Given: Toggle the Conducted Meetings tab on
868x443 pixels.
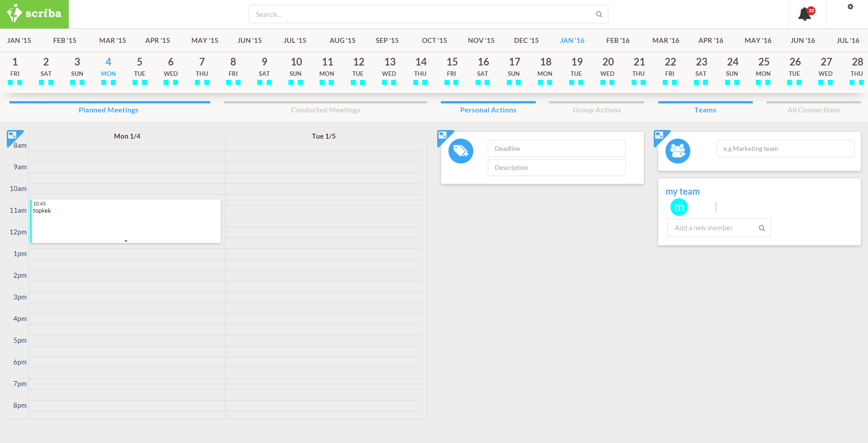Looking at the screenshot, I should (325, 110).
